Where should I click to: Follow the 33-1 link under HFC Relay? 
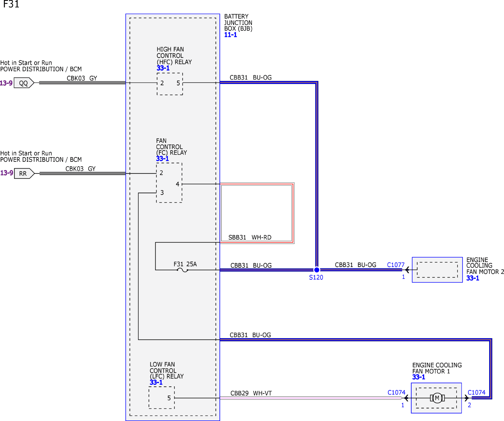(x=163, y=68)
